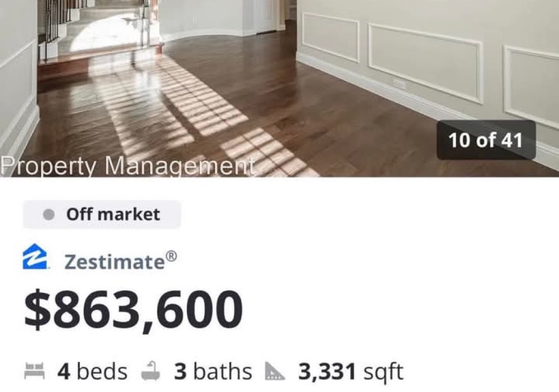Click the 3,331 sqft text
This screenshot has width=559, height=392.
coord(351,372)
